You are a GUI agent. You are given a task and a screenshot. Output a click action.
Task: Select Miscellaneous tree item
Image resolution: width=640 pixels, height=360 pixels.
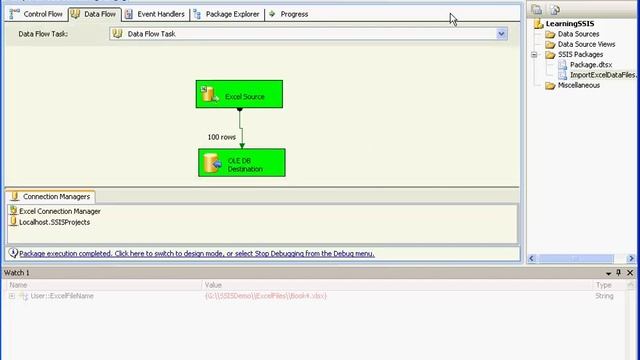click(579, 85)
